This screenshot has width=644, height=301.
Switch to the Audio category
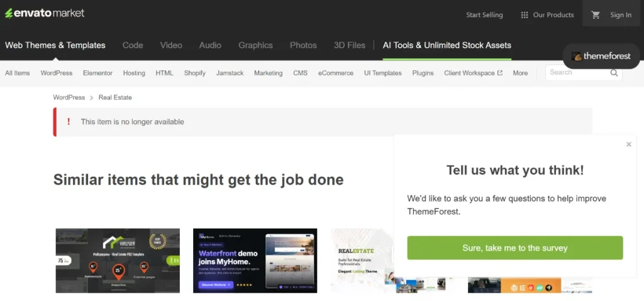(210, 45)
